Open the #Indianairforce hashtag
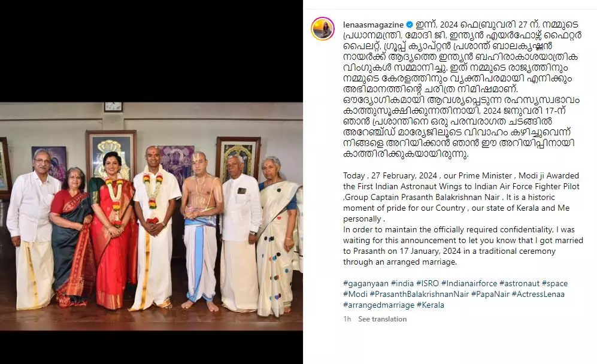The height and width of the screenshot is (364, 597). coord(469,283)
